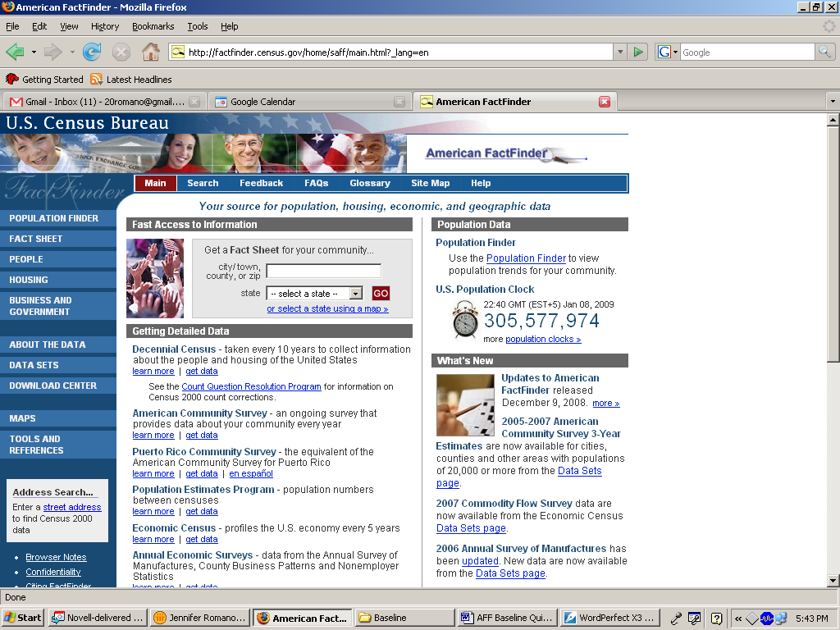
Task: Click the Search tab in FactFinder navigation
Action: [x=203, y=183]
